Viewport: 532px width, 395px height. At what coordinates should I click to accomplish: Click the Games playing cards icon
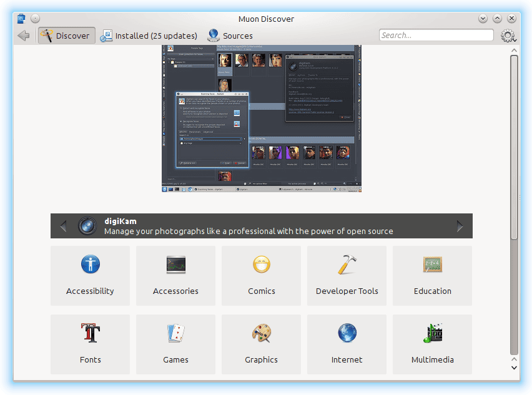click(x=175, y=333)
